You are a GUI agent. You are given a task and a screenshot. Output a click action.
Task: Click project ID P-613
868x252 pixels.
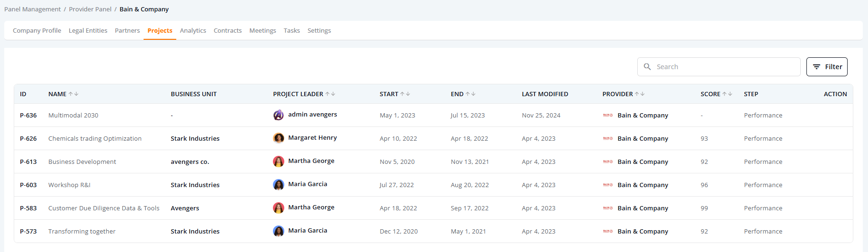point(28,162)
